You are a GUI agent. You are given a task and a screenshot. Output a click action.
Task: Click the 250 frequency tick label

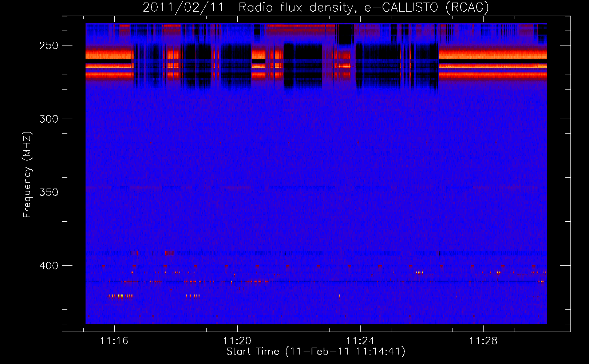[49, 45]
